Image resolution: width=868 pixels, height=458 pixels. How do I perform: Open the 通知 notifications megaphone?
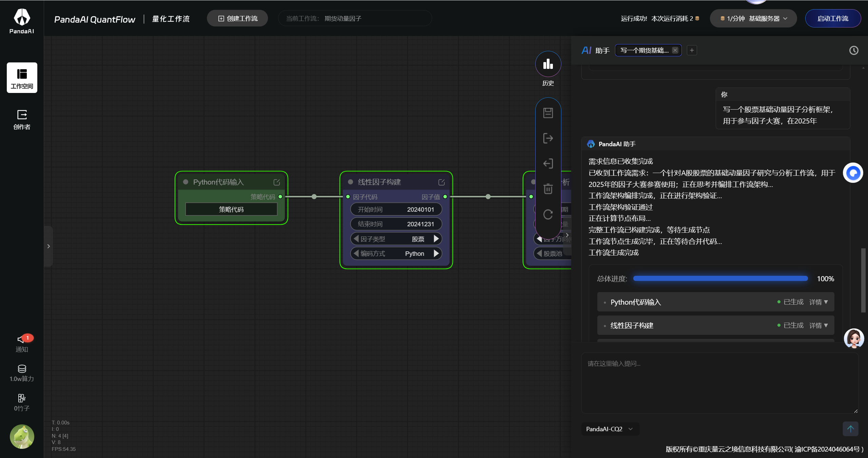(22, 343)
